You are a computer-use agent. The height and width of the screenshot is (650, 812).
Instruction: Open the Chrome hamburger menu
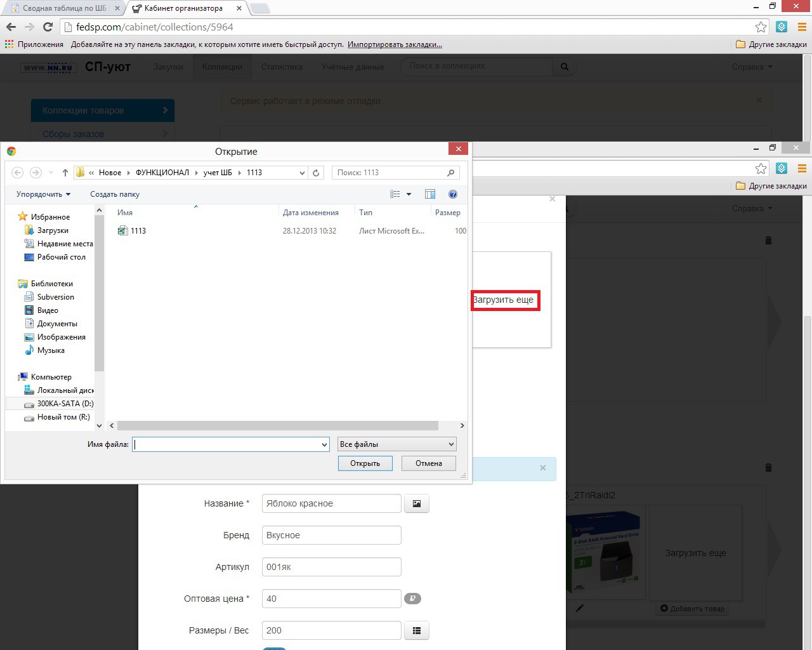[802, 27]
